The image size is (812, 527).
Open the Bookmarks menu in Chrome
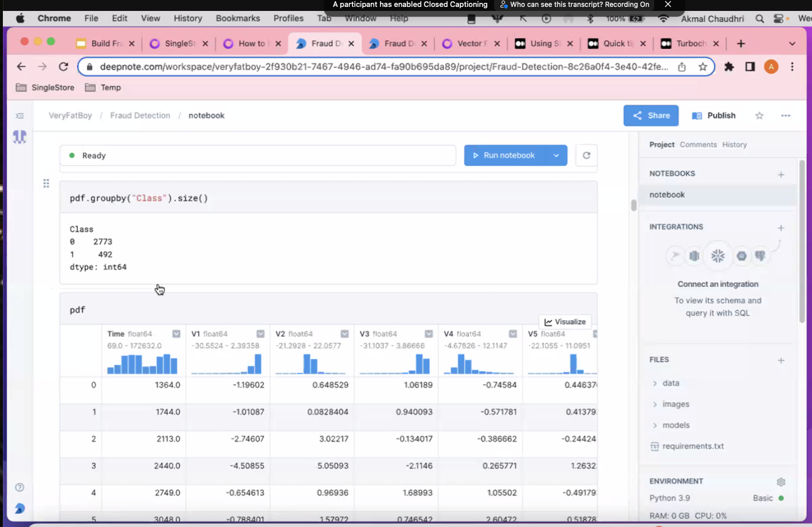(x=238, y=18)
